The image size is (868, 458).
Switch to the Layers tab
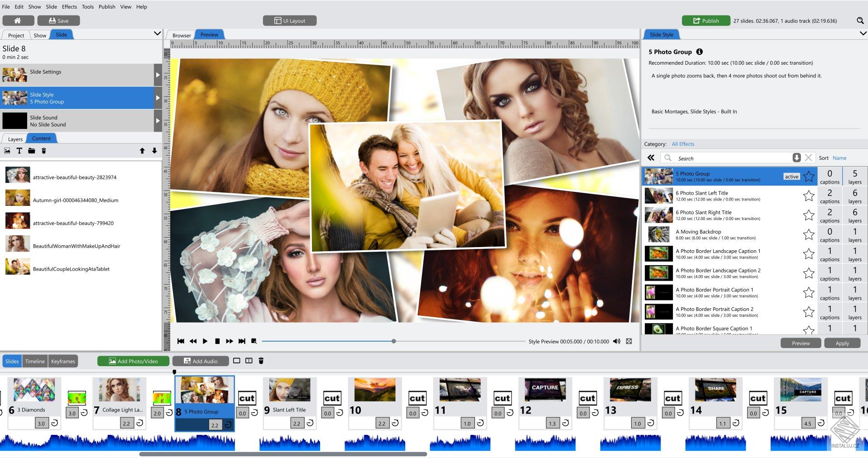pos(15,138)
